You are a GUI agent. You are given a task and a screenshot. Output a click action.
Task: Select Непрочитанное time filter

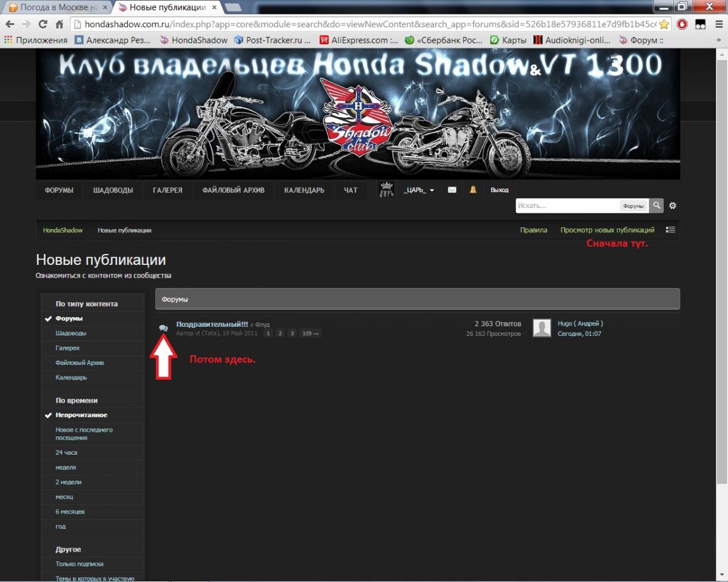click(81, 415)
